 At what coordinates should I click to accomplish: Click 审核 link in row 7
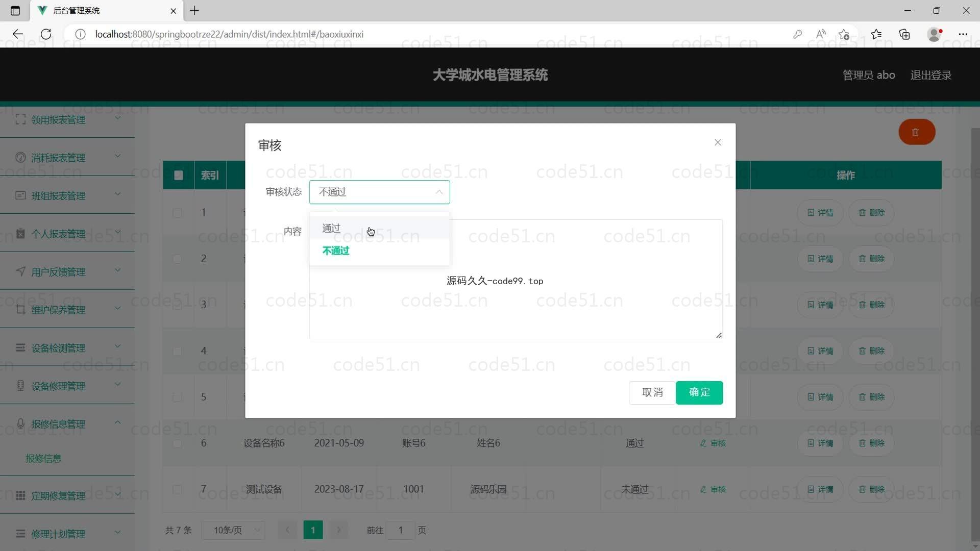click(713, 489)
